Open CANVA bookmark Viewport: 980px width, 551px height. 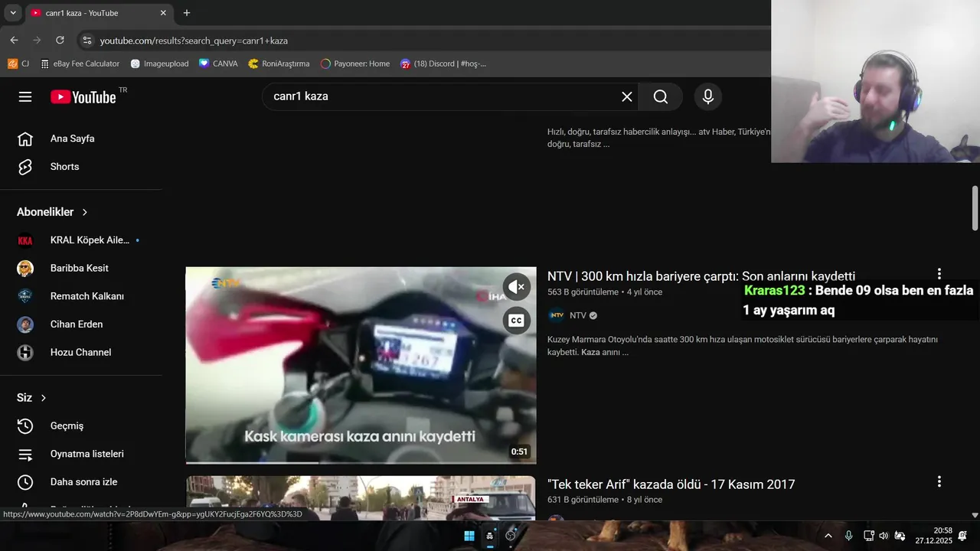(x=218, y=64)
